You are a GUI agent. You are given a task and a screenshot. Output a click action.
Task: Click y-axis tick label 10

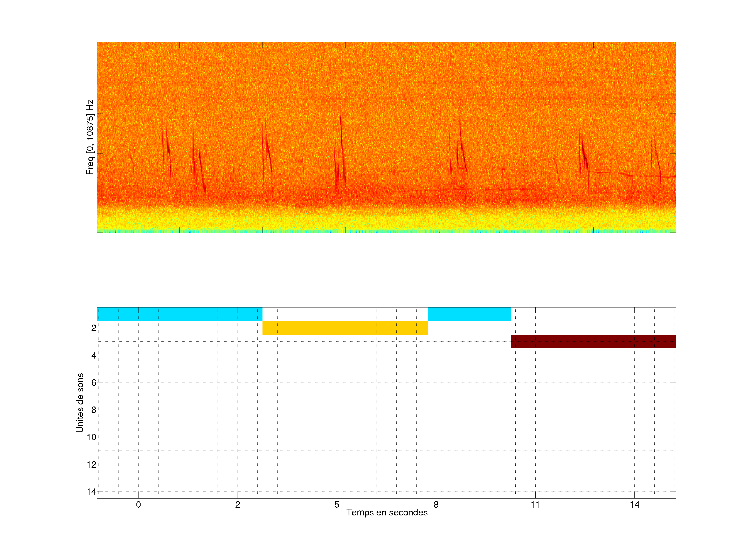pos(92,437)
